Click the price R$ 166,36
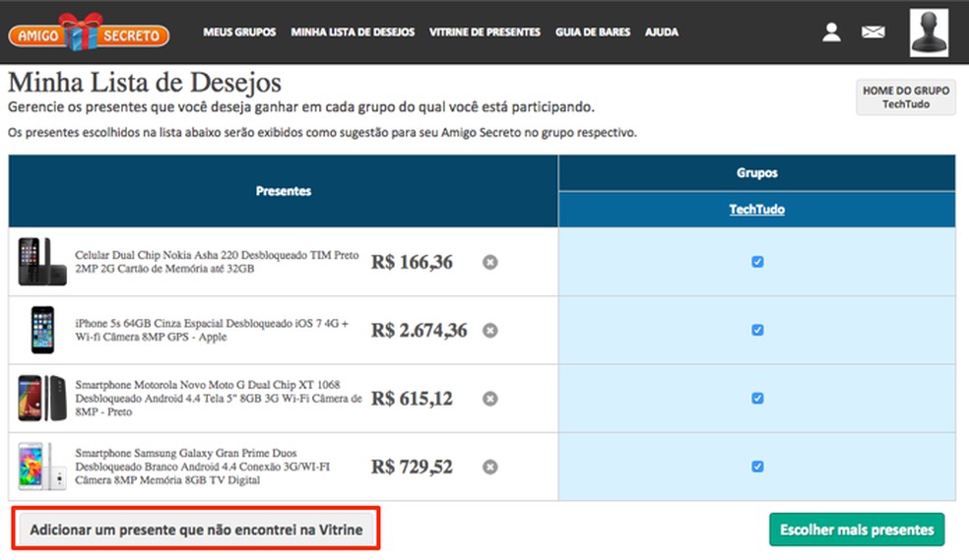The width and height of the screenshot is (969, 560). click(x=412, y=263)
